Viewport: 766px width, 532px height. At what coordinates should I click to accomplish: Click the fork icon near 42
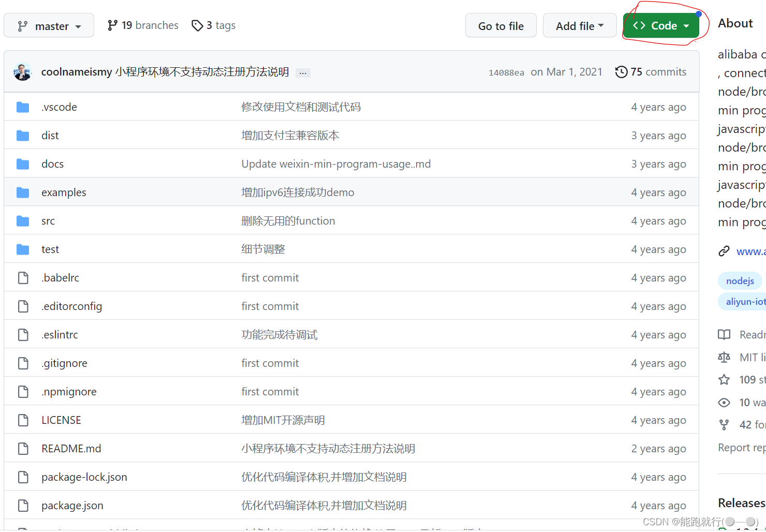pyautogui.click(x=724, y=424)
